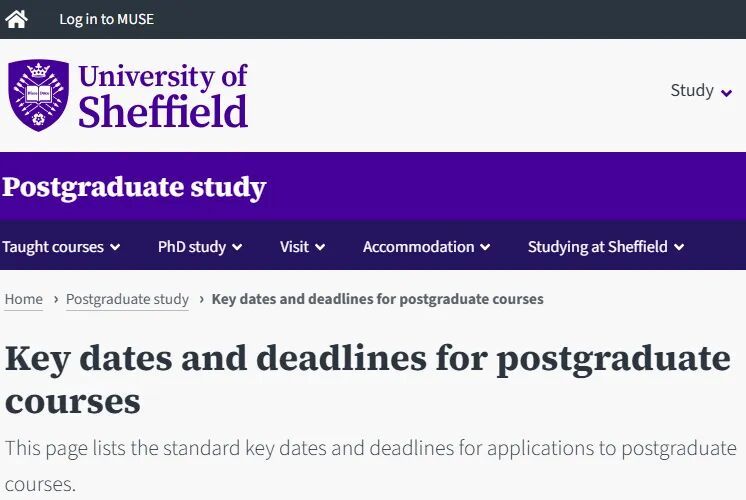
Task: Click the arrow beside Studying at Sheffield
Action: coord(679,247)
